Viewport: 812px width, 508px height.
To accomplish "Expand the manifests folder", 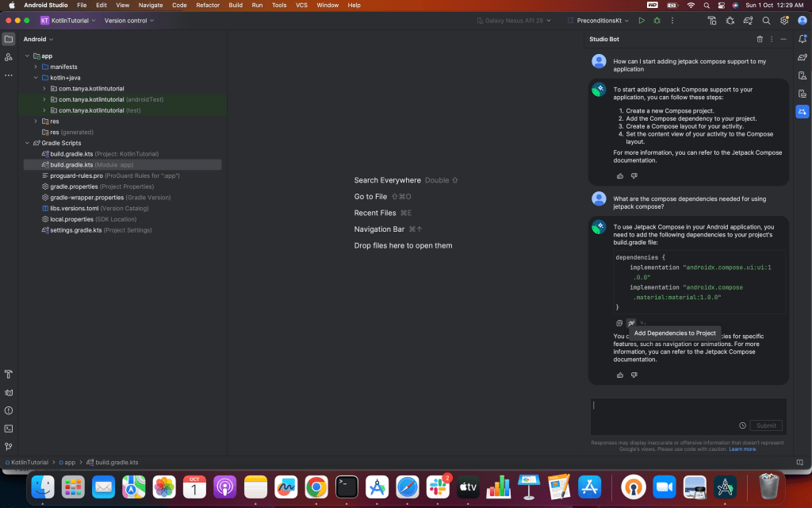I will pyautogui.click(x=36, y=67).
